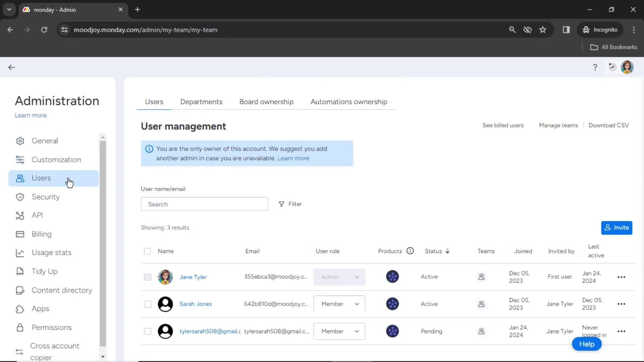This screenshot has height=362, width=644.
Task: Toggle checkbox for Jane Tyler row
Action: [x=147, y=277]
